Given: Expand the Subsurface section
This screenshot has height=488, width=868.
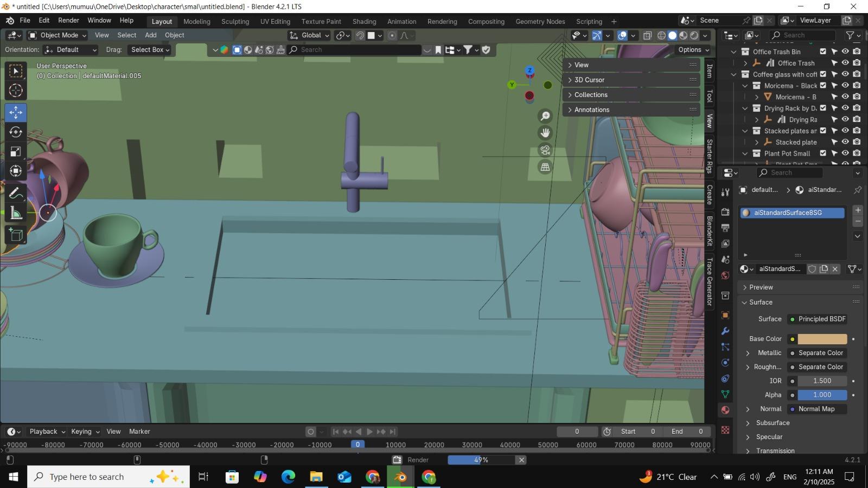Looking at the screenshot, I should (x=773, y=423).
